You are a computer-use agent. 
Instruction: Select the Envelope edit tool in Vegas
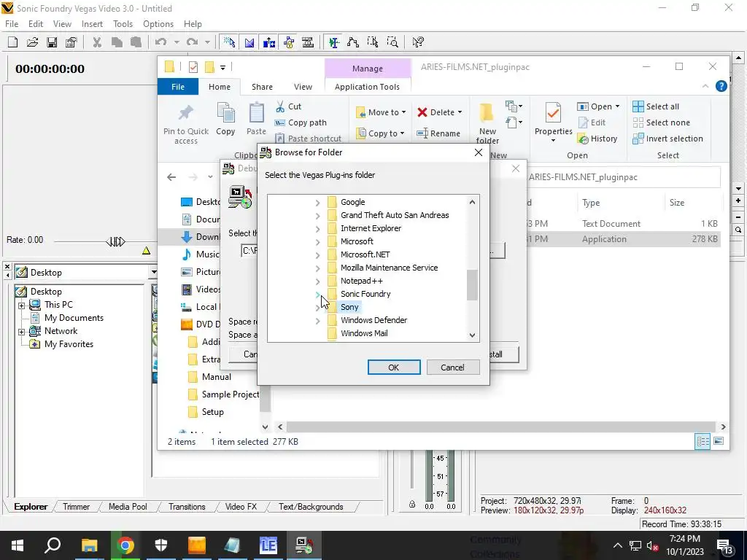point(353,42)
